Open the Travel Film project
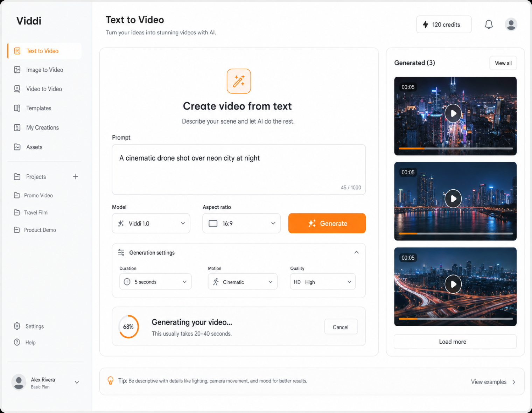This screenshot has height=413, width=532. pos(36,212)
